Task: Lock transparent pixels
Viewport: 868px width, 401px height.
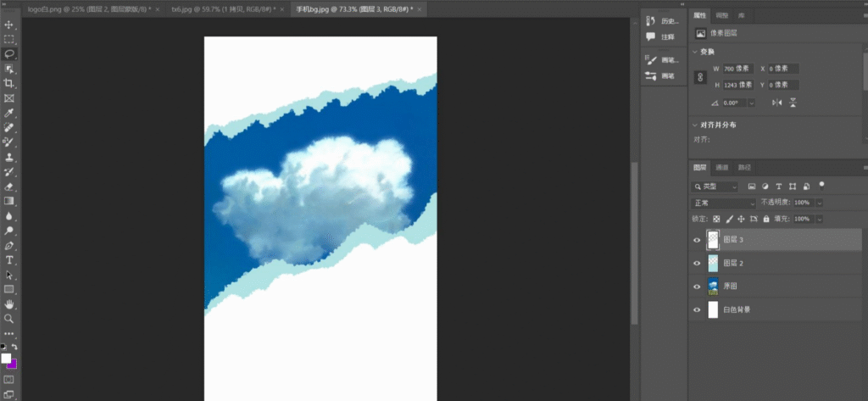Action: point(717,219)
